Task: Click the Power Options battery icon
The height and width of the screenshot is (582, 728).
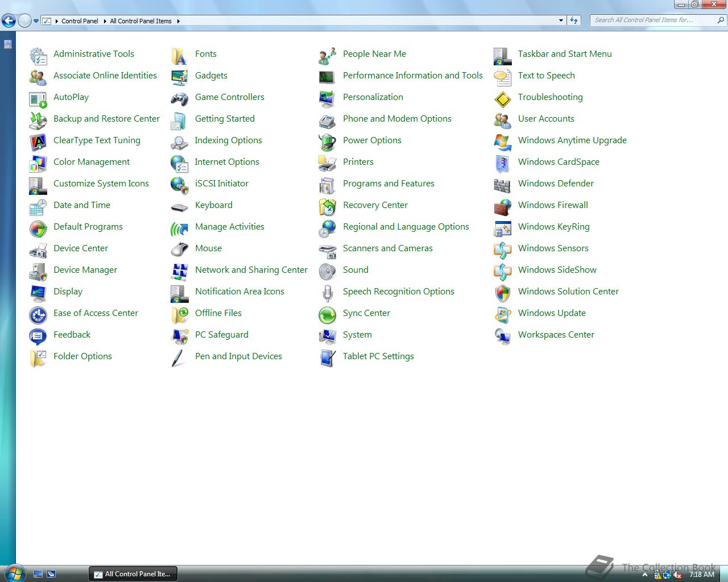Action: point(327,142)
